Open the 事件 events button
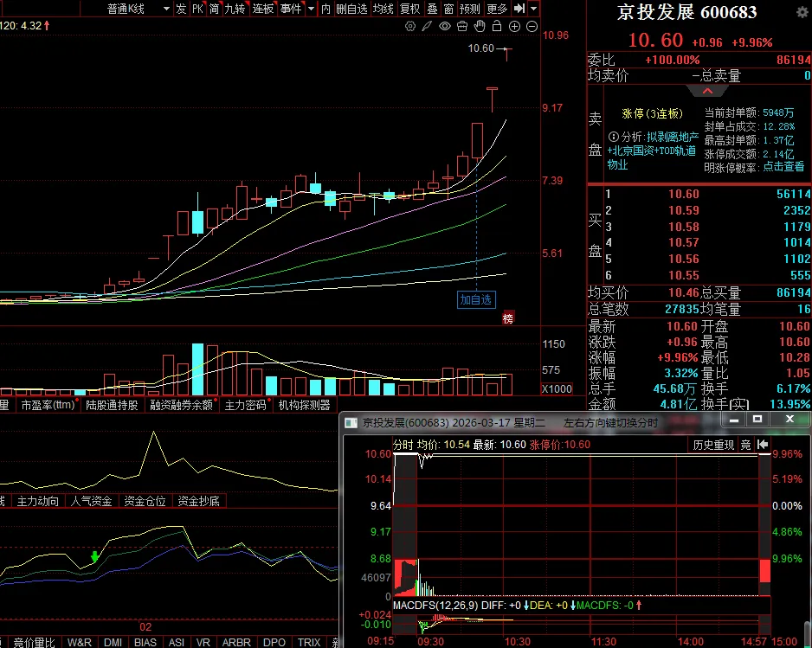The image size is (812, 648). pyautogui.click(x=291, y=9)
